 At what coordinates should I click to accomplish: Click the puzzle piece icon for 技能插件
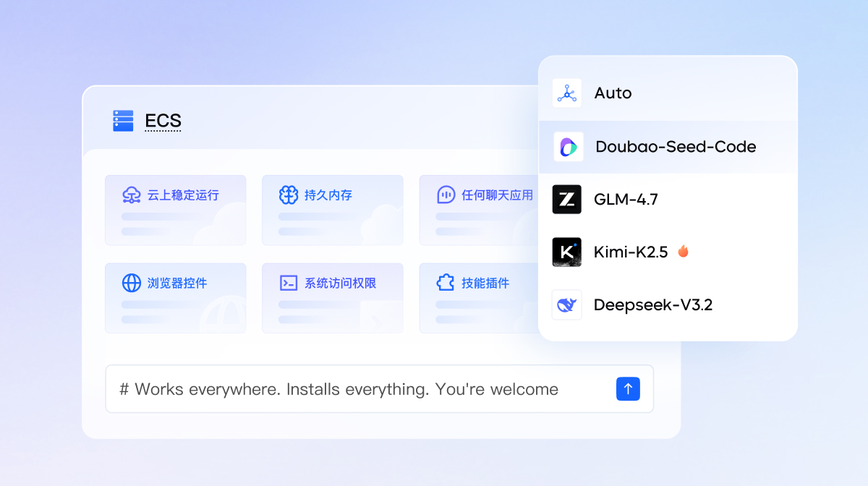[446, 283]
